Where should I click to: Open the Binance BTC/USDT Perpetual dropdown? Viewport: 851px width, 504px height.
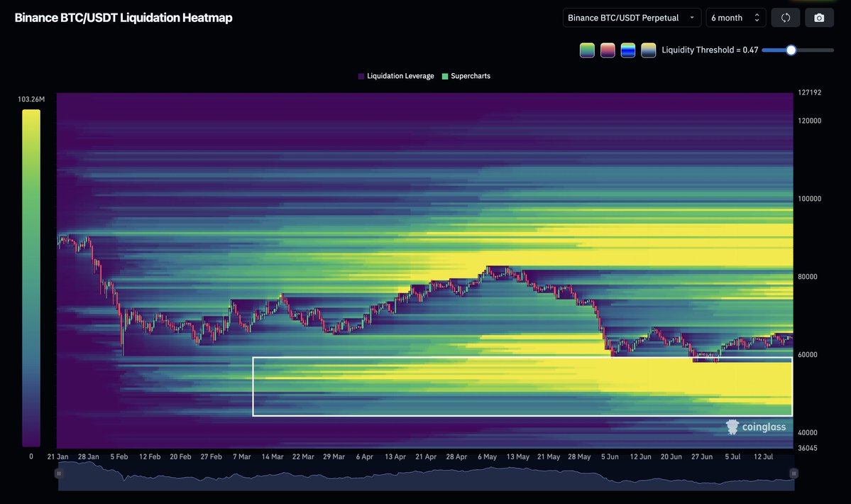[x=632, y=18]
